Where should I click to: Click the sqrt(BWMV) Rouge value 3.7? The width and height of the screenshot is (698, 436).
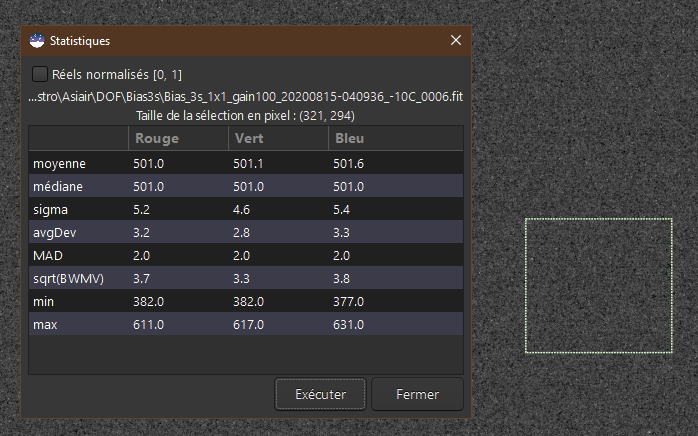(141, 279)
